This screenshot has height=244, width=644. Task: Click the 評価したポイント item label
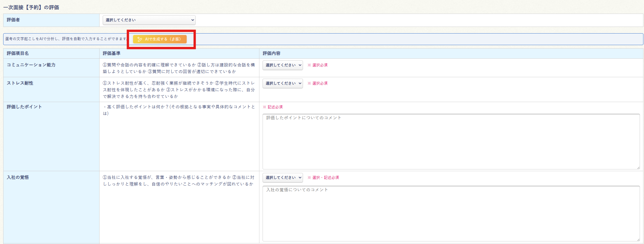pos(24,107)
